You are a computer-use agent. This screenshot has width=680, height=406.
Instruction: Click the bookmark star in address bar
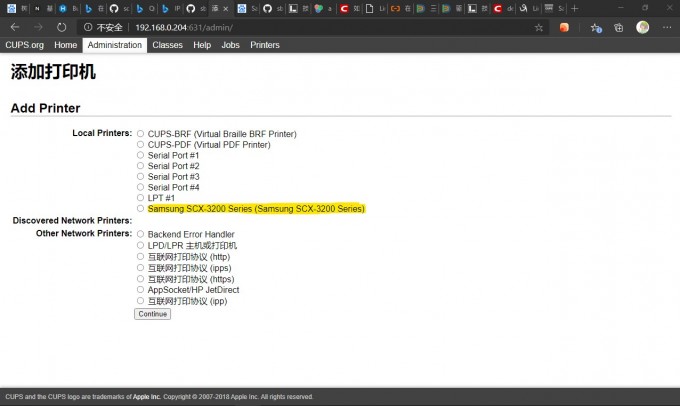click(x=539, y=27)
